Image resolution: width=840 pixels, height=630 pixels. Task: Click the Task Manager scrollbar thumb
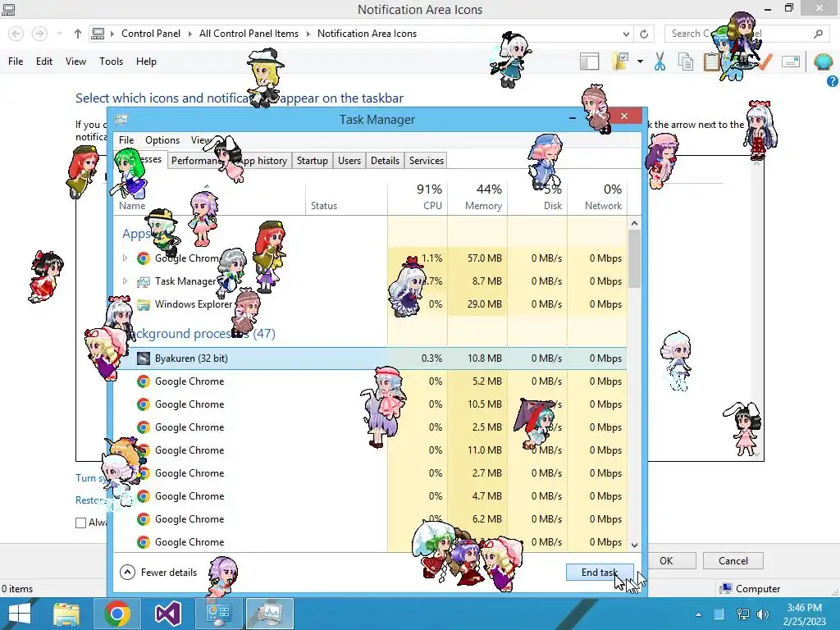[634, 258]
